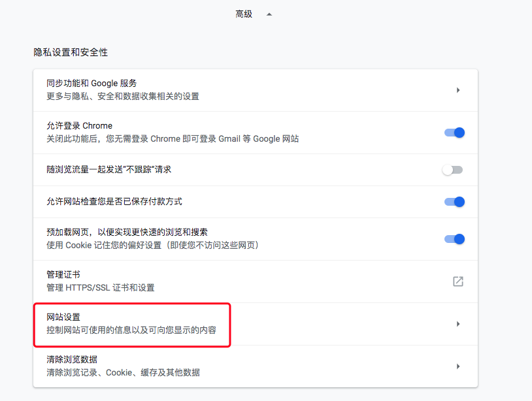Click 隐私设置和安全性 section heading
This screenshot has width=532, height=401.
(x=71, y=52)
